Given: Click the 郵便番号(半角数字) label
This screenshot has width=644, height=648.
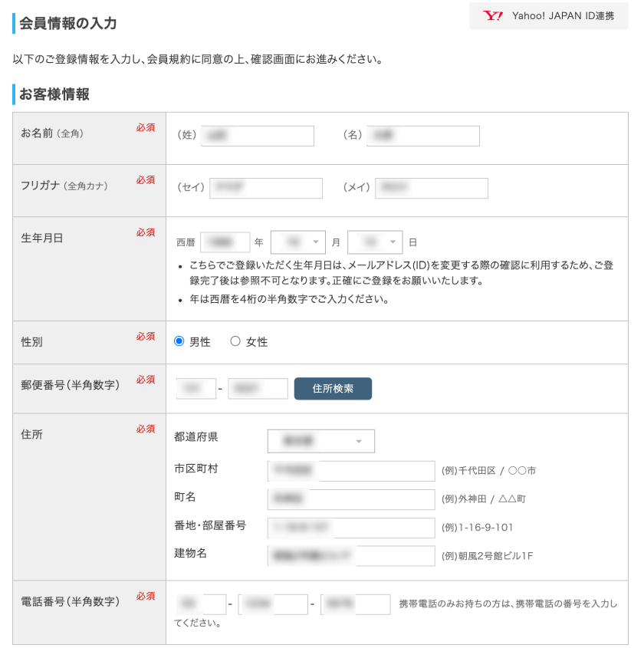Looking at the screenshot, I should (71, 385).
